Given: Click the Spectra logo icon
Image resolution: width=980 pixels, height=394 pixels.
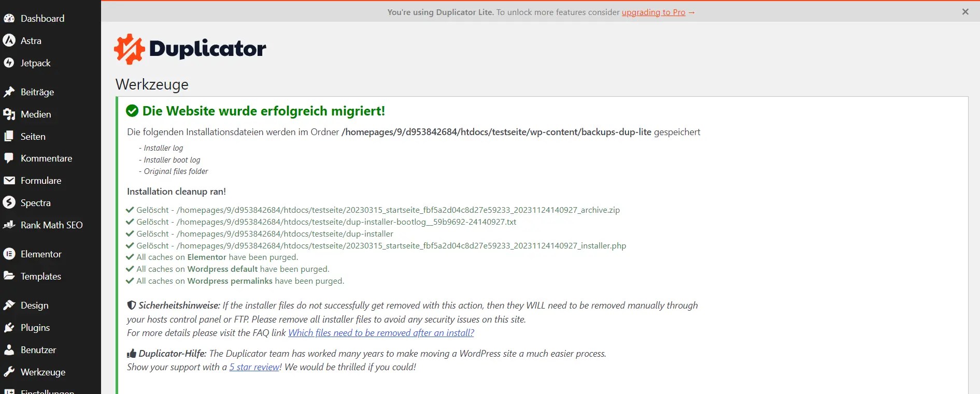Looking at the screenshot, I should tap(9, 202).
